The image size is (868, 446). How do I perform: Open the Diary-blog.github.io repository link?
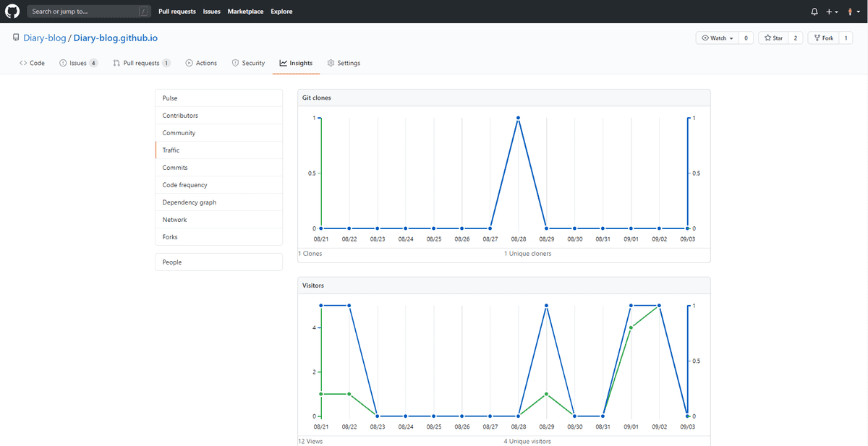116,38
